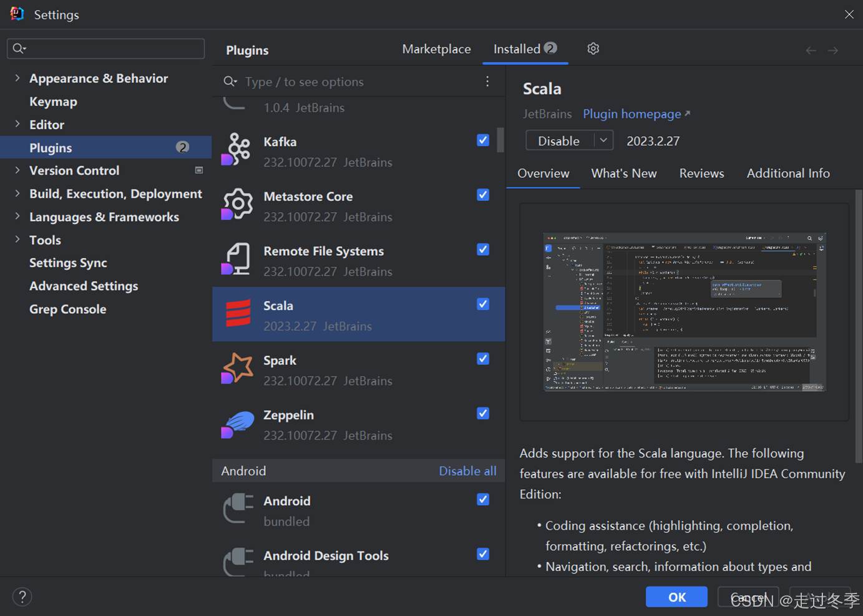This screenshot has width=863, height=616.
Task: Disable the Zeppelin plugin checkbox
Action: coord(483,413)
